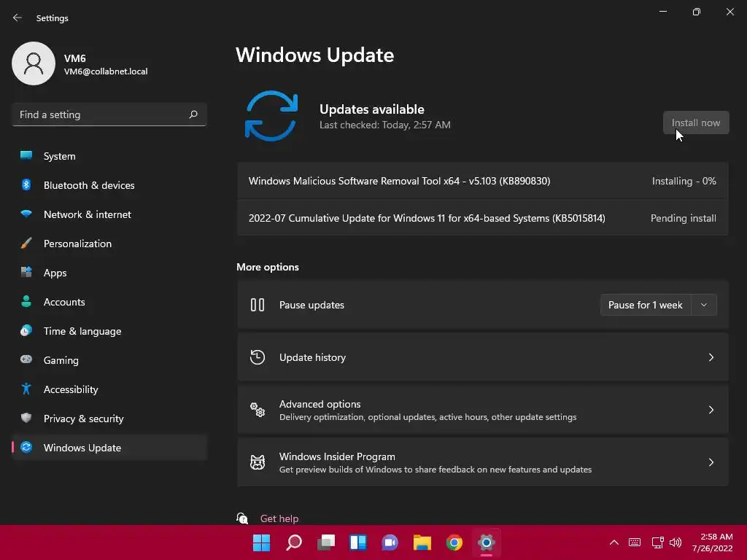The width and height of the screenshot is (747, 560).
Task: Open Accessibility settings
Action: coord(109,389)
